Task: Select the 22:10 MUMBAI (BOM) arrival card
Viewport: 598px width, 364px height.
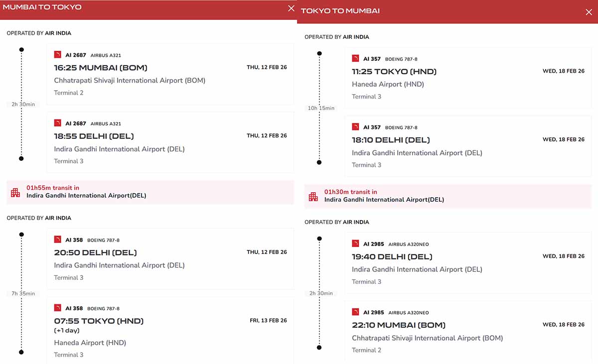Action: (468, 331)
